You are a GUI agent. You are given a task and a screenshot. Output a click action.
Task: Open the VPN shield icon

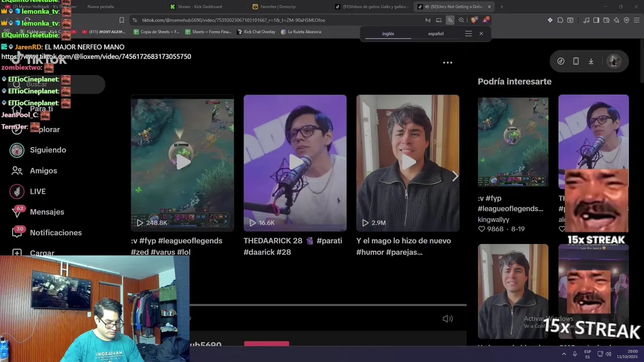point(626,20)
